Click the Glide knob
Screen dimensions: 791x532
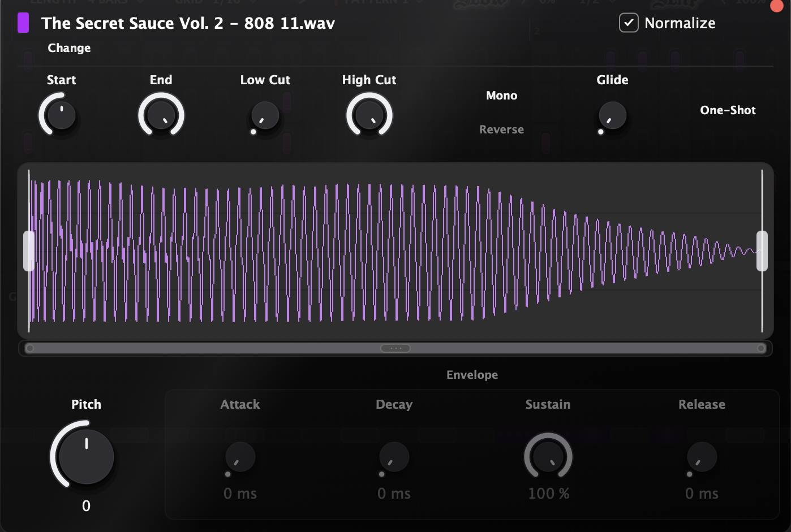coord(612,116)
